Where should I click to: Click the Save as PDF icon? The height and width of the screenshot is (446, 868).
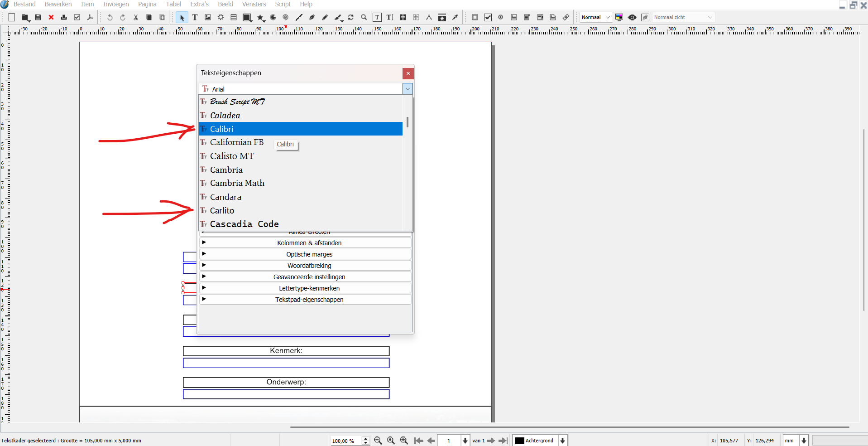(x=90, y=17)
